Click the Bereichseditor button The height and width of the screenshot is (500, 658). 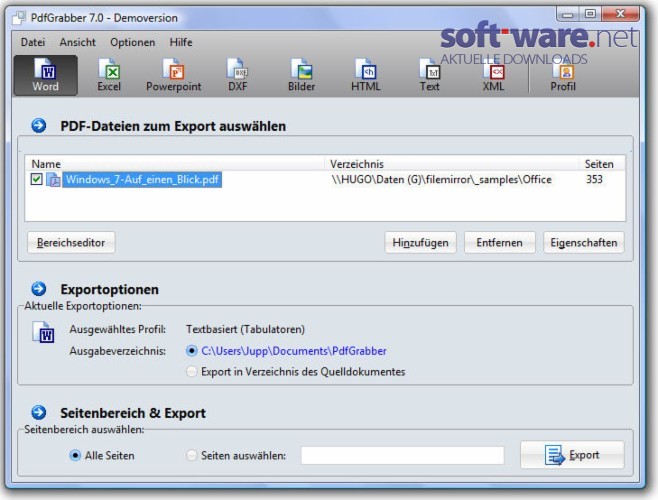click(71, 243)
